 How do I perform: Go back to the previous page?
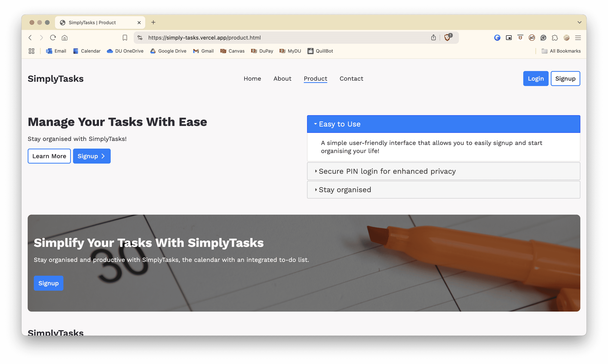pyautogui.click(x=30, y=37)
